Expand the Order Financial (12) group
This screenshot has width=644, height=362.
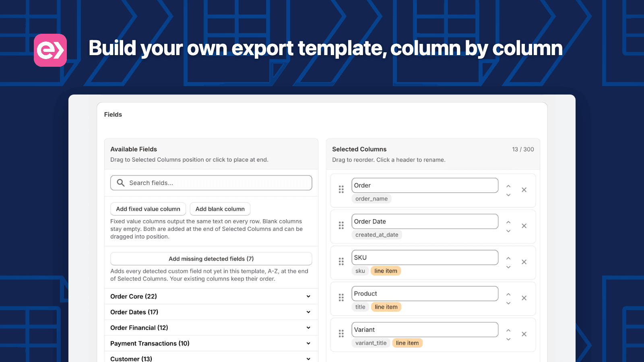tap(211, 328)
